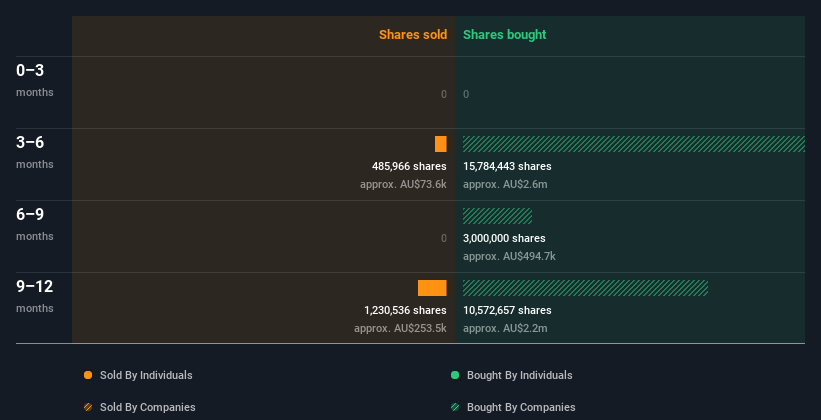Click the 0–3 months shares bought zero
This screenshot has height=420, width=821.
click(x=466, y=94)
